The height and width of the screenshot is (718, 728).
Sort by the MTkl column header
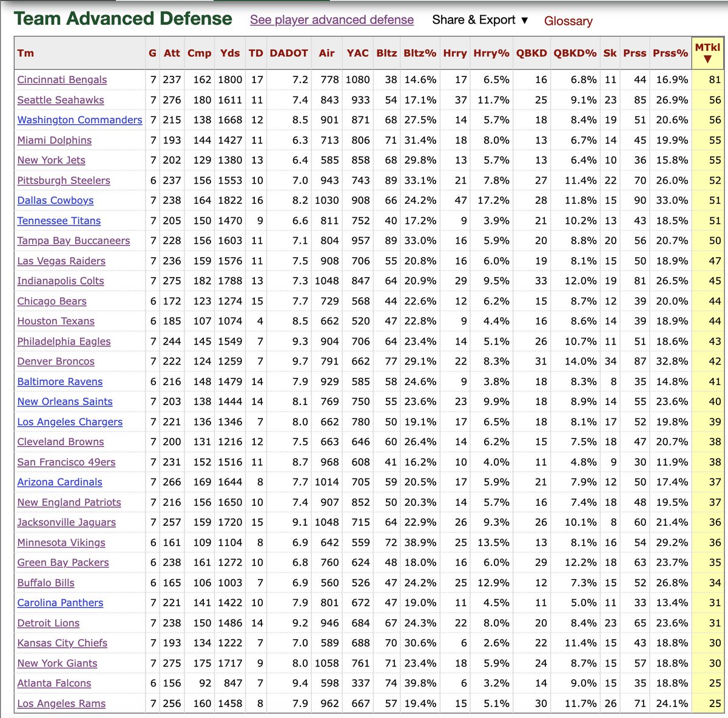click(707, 53)
